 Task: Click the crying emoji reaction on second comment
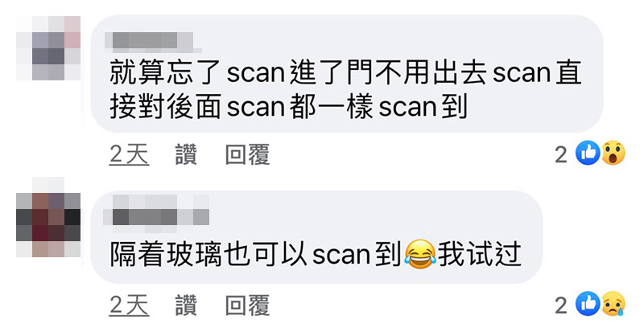613,304
